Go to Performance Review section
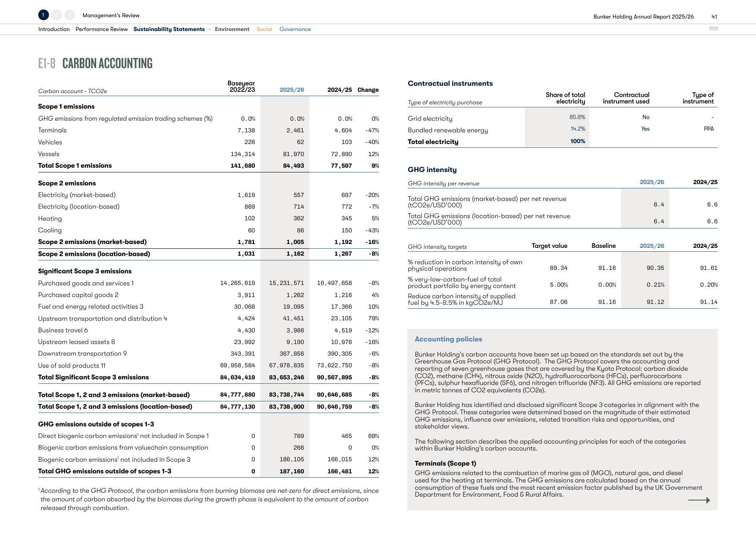 [102, 29]
